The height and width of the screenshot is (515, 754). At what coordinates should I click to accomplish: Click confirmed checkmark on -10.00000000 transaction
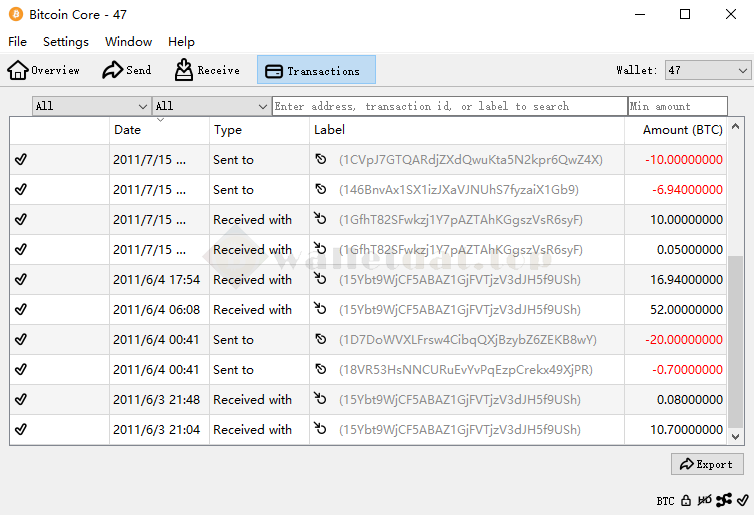pos(21,160)
